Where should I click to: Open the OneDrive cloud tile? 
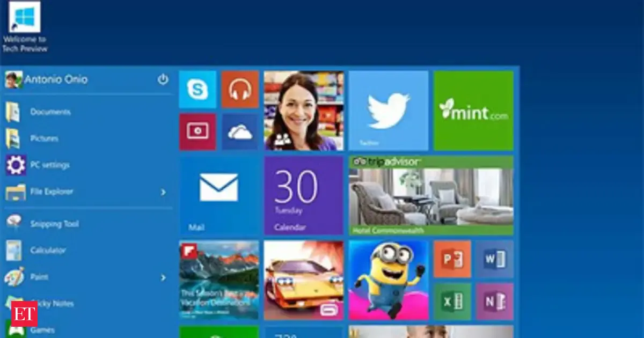[240, 132]
